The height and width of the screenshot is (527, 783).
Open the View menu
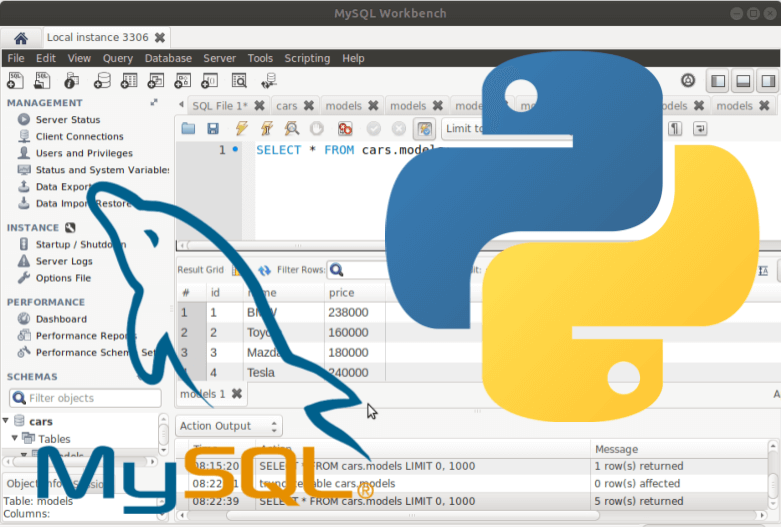pos(79,58)
